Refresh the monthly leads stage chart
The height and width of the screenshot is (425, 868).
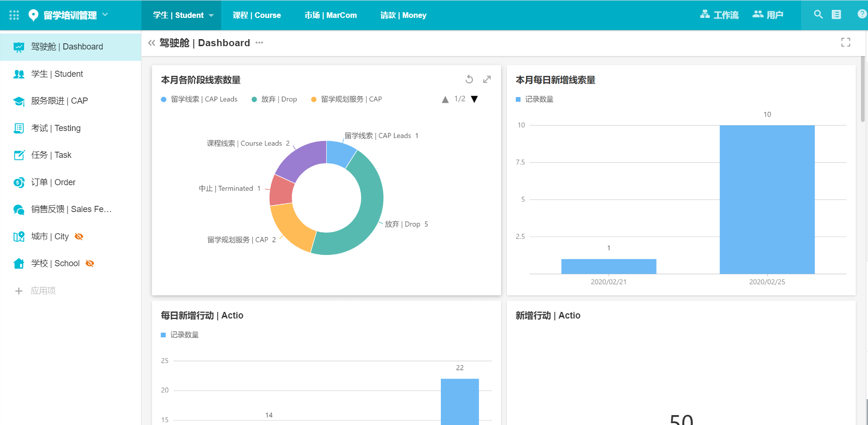[469, 80]
